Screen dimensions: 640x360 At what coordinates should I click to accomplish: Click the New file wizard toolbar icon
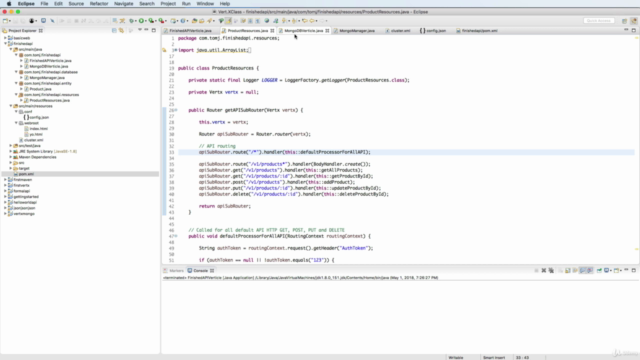coord(5,20)
